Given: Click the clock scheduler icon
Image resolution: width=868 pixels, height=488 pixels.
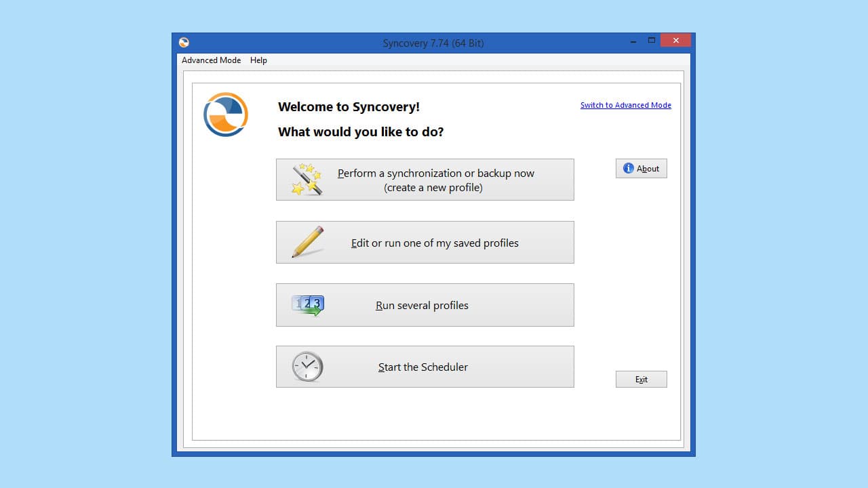Looking at the screenshot, I should (308, 366).
